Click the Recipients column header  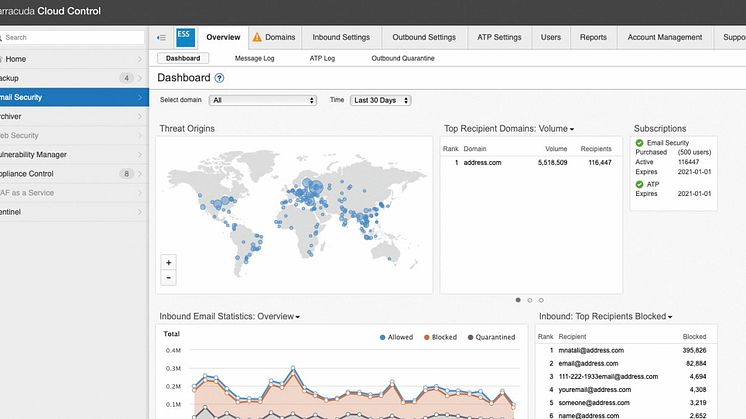596,149
